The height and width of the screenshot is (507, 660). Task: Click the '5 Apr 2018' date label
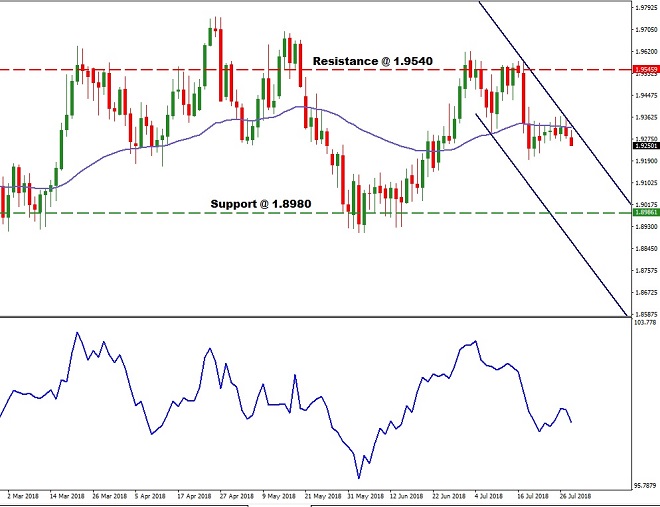pos(150,496)
